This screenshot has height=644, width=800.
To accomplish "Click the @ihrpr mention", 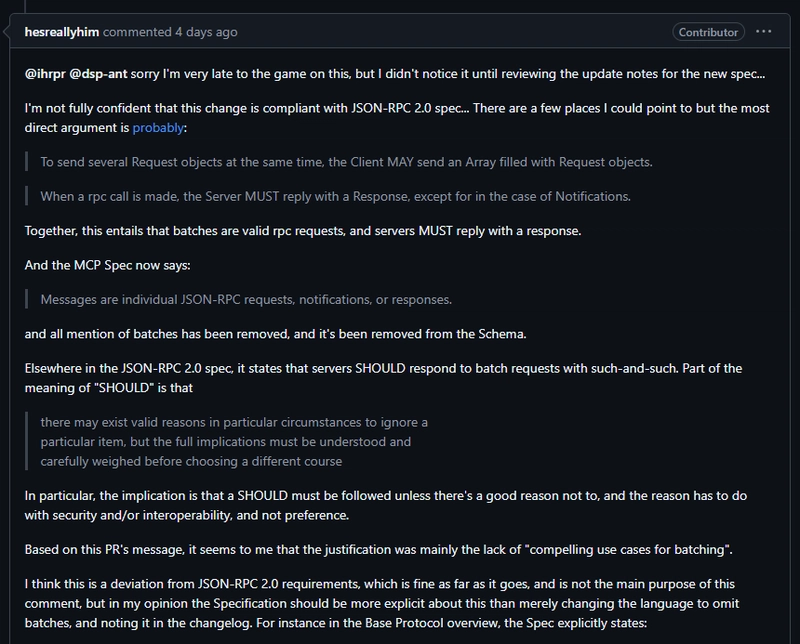I will [x=45, y=74].
